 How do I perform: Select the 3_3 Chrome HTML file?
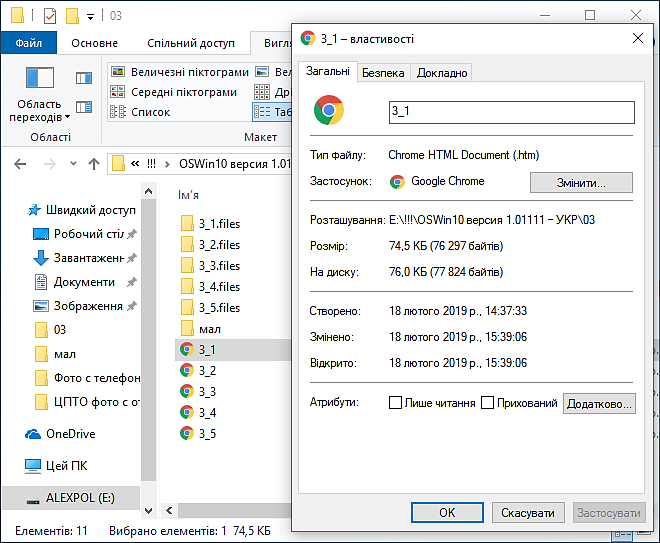(198, 391)
